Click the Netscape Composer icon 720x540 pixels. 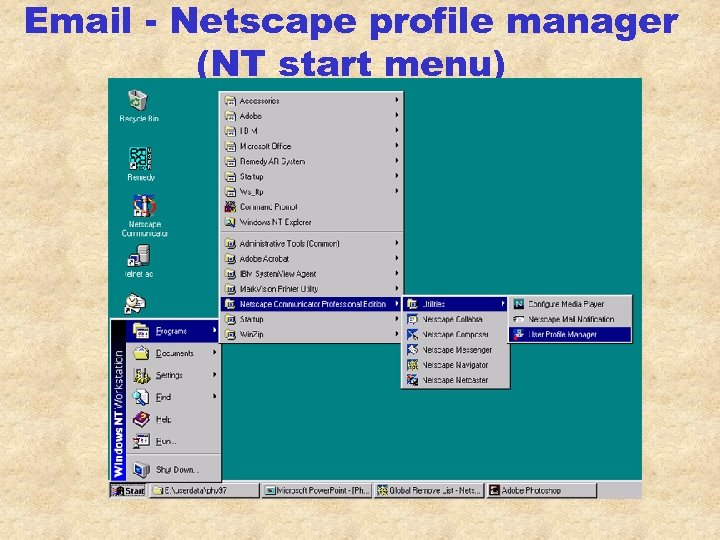[x=412, y=334]
